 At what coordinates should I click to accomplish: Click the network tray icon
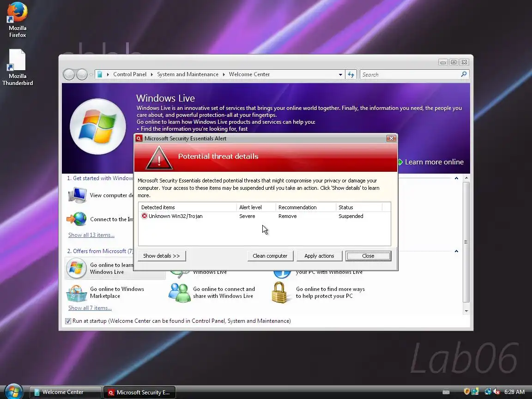[x=488, y=392]
